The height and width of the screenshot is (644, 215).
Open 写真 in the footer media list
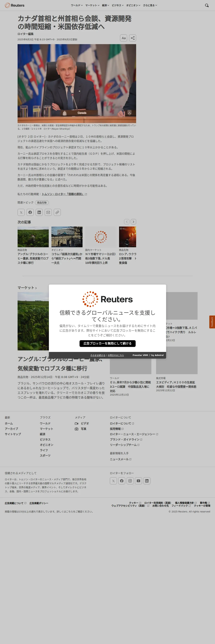[x=81, y=429]
